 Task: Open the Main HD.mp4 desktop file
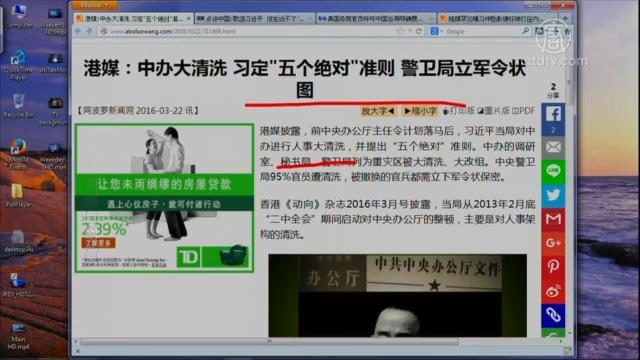[18, 337]
